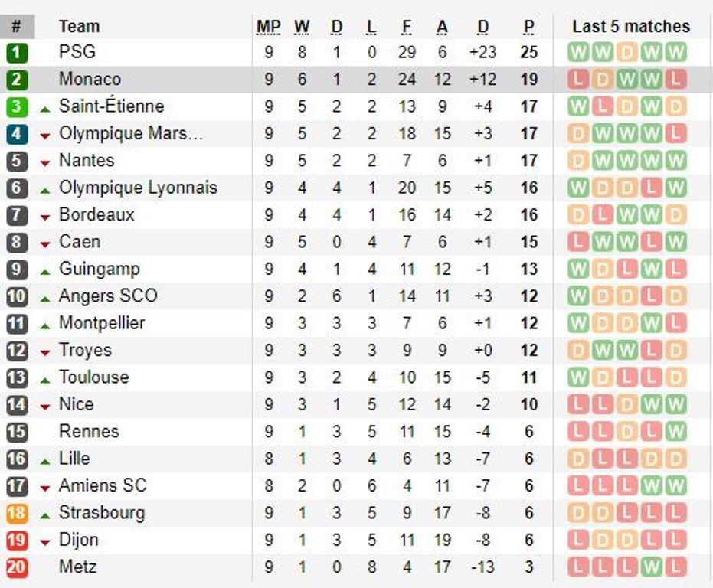Viewport: 713px width, 588px height.
Task: Select the Angers SCO team name
Action: pyautogui.click(x=108, y=296)
